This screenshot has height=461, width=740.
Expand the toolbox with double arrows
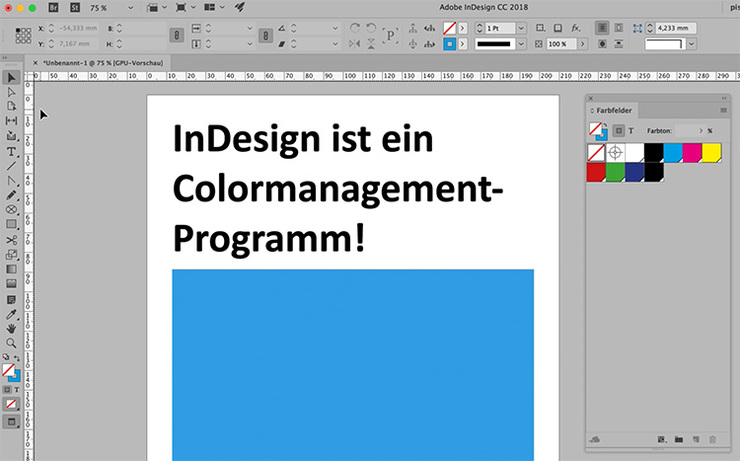[5, 58]
